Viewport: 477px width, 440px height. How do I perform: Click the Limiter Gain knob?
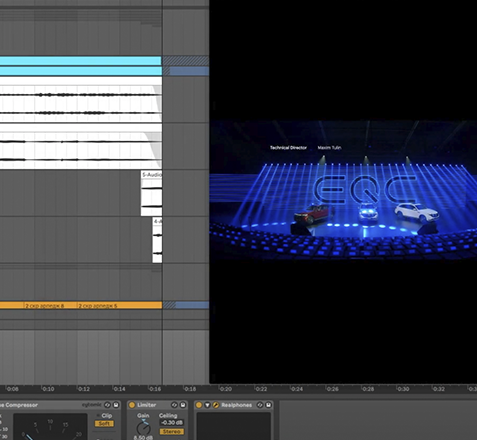click(x=144, y=428)
